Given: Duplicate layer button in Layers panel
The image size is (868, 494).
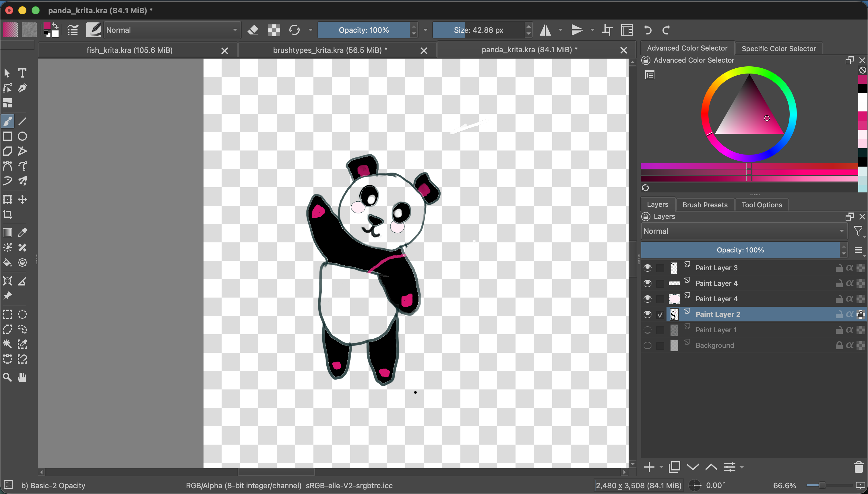Looking at the screenshot, I should click(675, 467).
